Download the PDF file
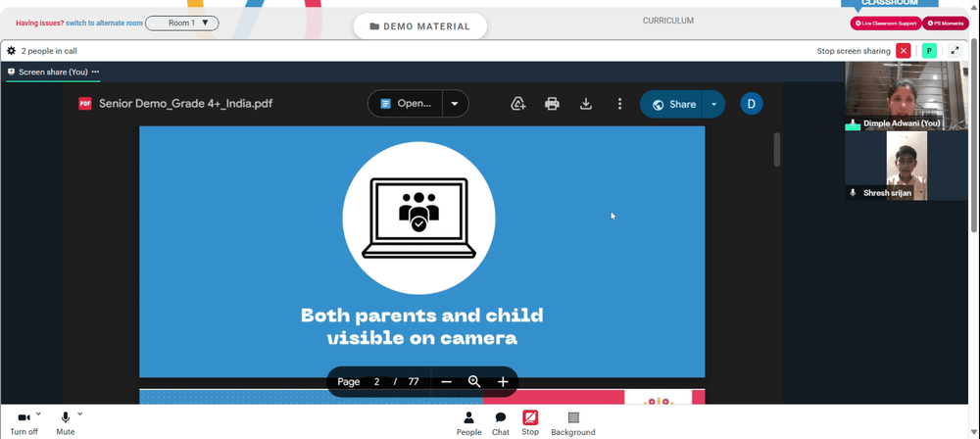The width and height of the screenshot is (980, 439). coord(586,104)
